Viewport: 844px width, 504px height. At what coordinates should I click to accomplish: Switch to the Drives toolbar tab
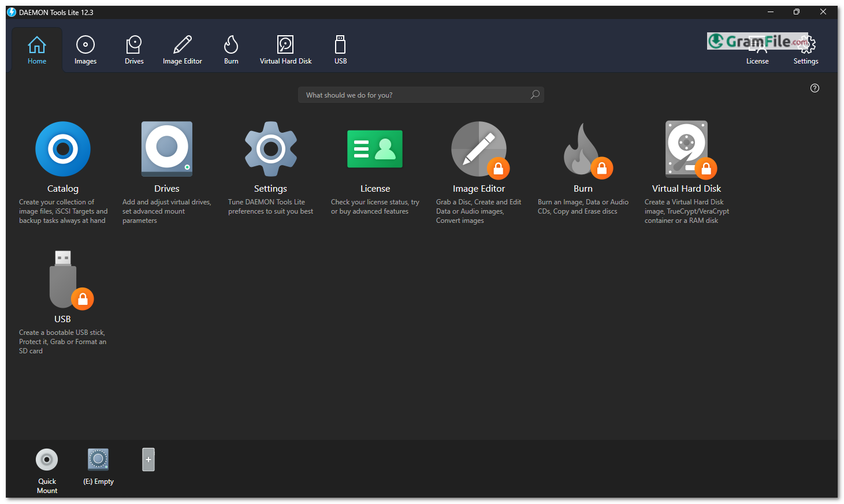coord(134,50)
